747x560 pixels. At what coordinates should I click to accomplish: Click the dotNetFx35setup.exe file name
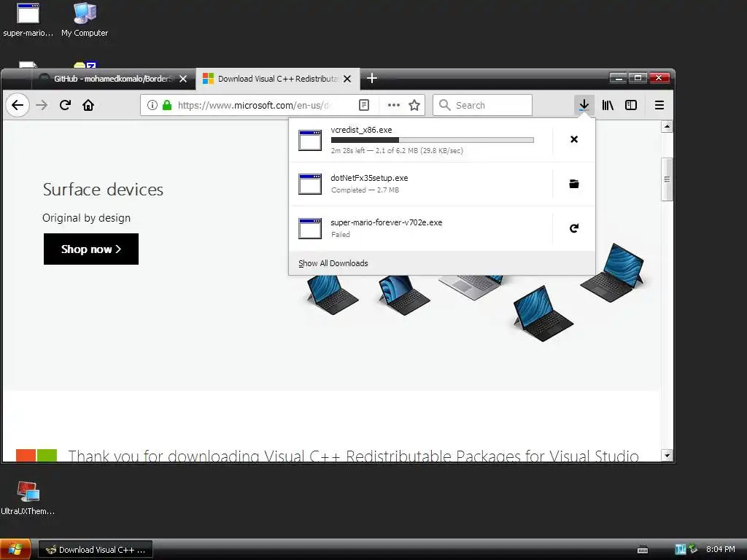click(x=369, y=178)
